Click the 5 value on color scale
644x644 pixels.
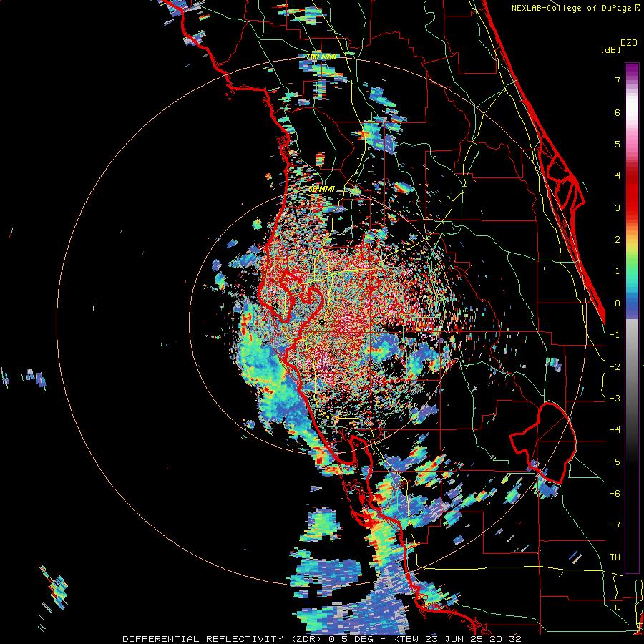pyautogui.click(x=618, y=144)
